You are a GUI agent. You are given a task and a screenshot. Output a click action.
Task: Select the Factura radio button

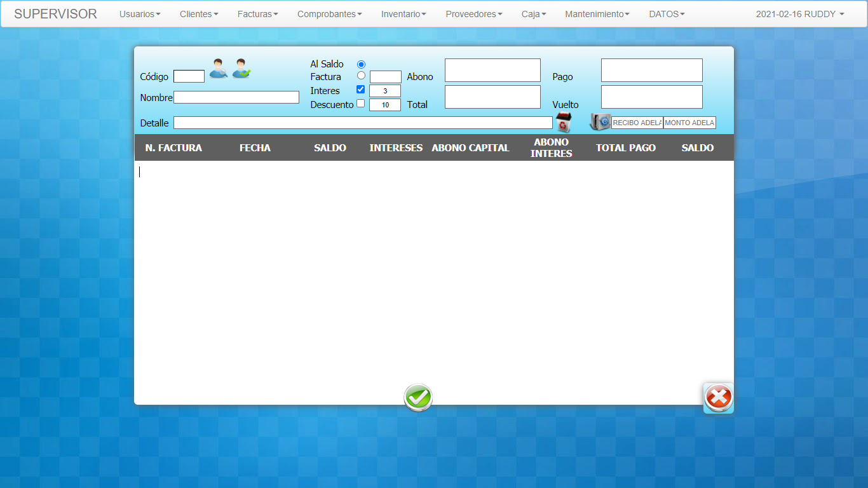pos(361,76)
